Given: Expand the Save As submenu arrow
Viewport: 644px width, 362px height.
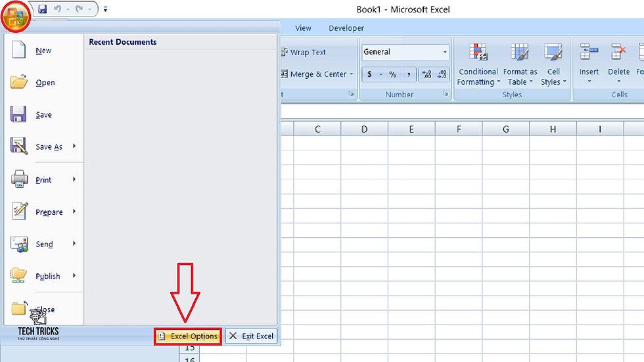Looking at the screenshot, I should tap(74, 146).
